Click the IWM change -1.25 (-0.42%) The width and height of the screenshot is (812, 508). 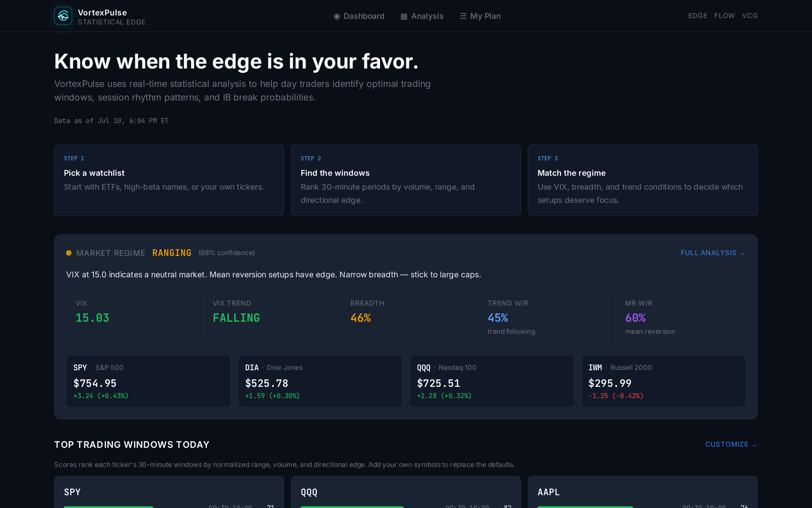(x=616, y=396)
